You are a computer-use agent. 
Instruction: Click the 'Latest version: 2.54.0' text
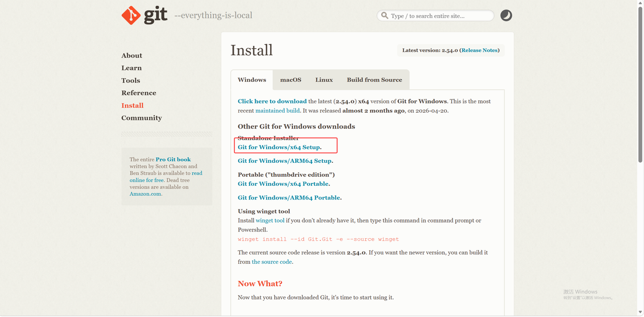point(430,50)
